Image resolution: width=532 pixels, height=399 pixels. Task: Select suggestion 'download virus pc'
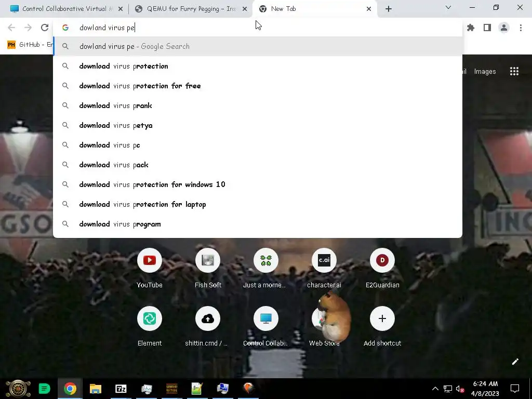[x=258, y=145]
